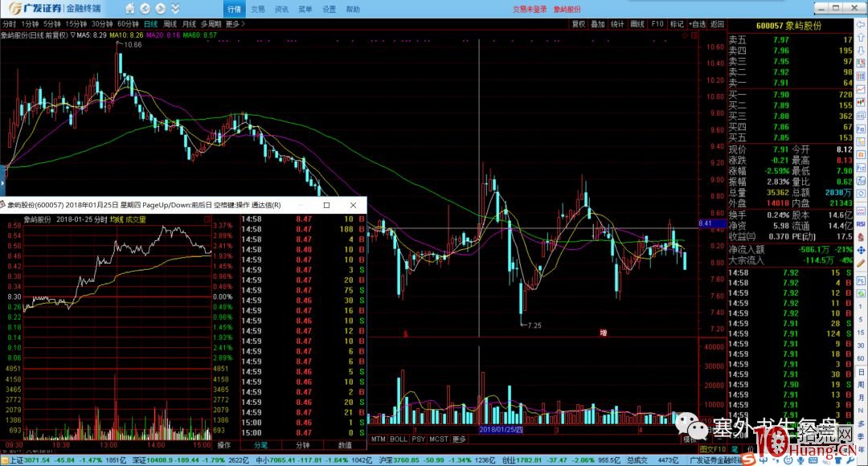The width and height of the screenshot is (868, 466).
Task: Open the 设置 menu
Action: pyautogui.click(x=330, y=10)
